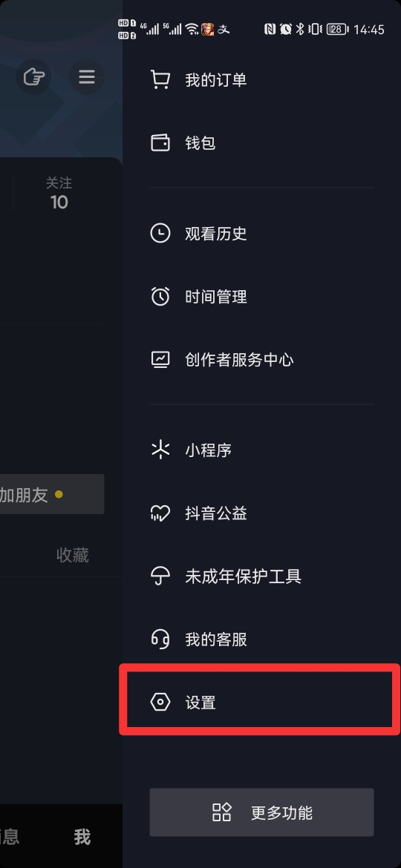The width and height of the screenshot is (401, 868).
Task: Tap the wallet icon beside 钱包
Action: pos(160,143)
